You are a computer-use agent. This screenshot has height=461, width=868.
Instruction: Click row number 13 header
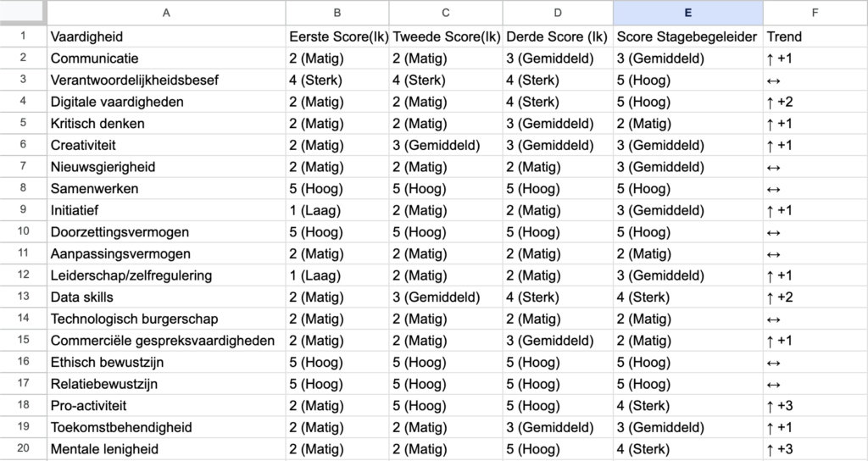coord(23,297)
